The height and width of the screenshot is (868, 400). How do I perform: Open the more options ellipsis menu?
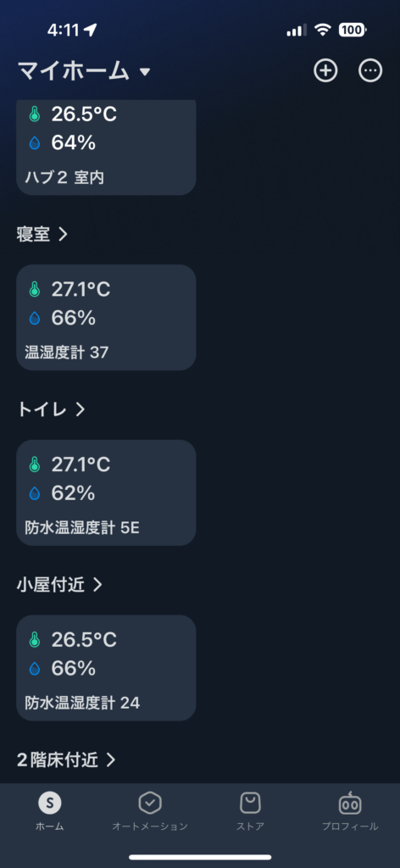click(370, 71)
